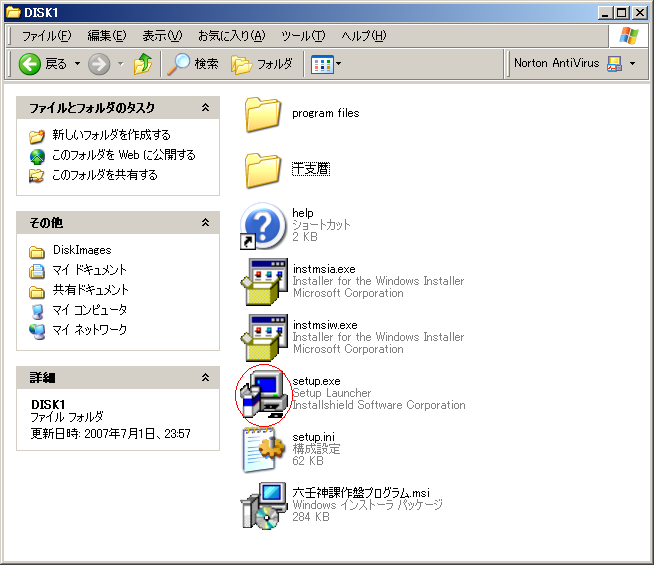The image size is (654, 565).
Task: Select the instmsiw.exe file name text
Action: coord(325,325)
